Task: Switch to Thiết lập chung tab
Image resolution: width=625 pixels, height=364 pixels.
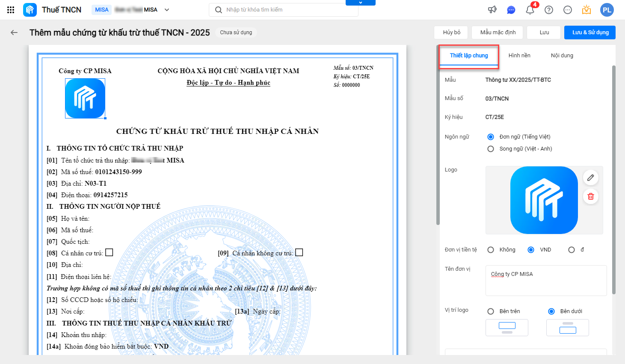Action: tap(469, 56)
